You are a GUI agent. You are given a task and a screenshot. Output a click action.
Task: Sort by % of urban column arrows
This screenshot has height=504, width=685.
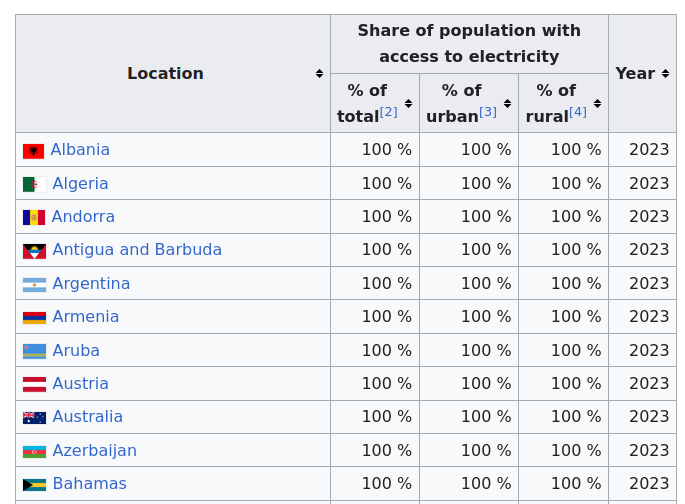pos(507,104)
